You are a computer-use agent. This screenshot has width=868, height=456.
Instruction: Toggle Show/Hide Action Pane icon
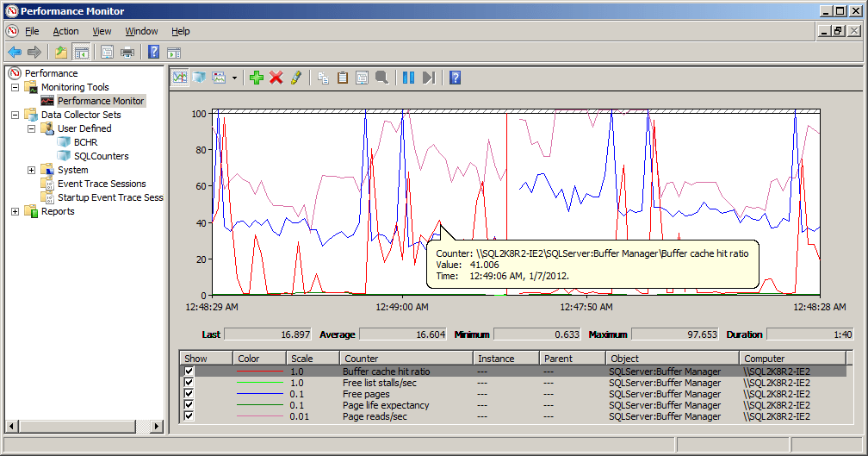pyautogui.click(x=174, y=53)
